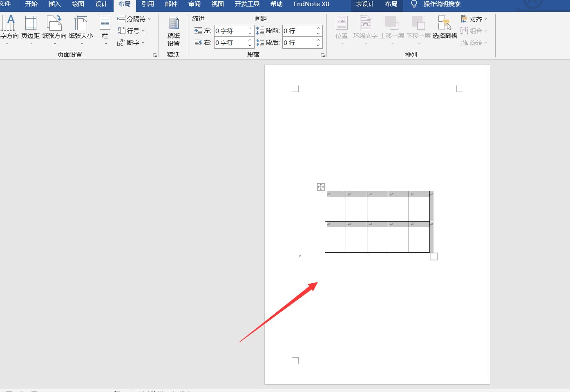Viewport: 570px width, 392px height.
Task: Open the Hyphenation (断字) dropdown
Action: [x=131, y=43]
